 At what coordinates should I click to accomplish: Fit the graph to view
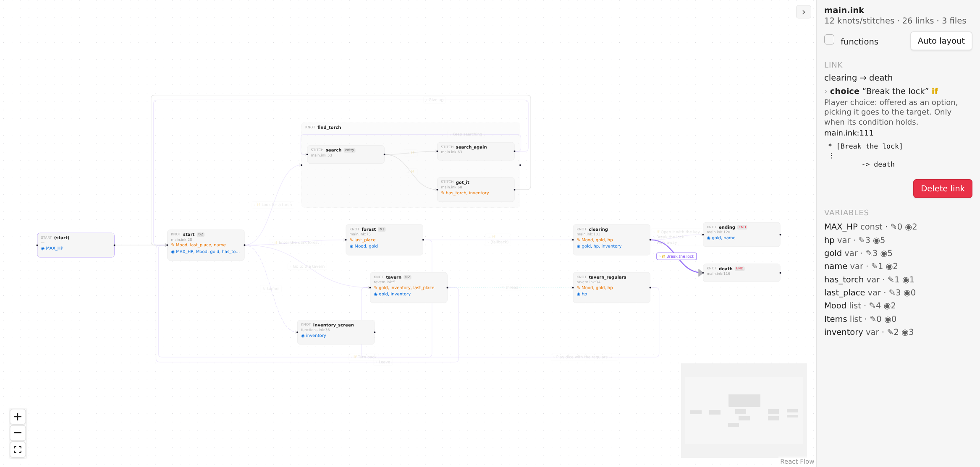point(18,449)
